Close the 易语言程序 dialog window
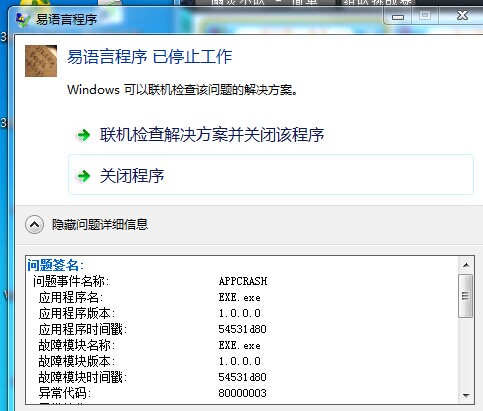This screenshot has width=483, height=411. coord(462,15)
